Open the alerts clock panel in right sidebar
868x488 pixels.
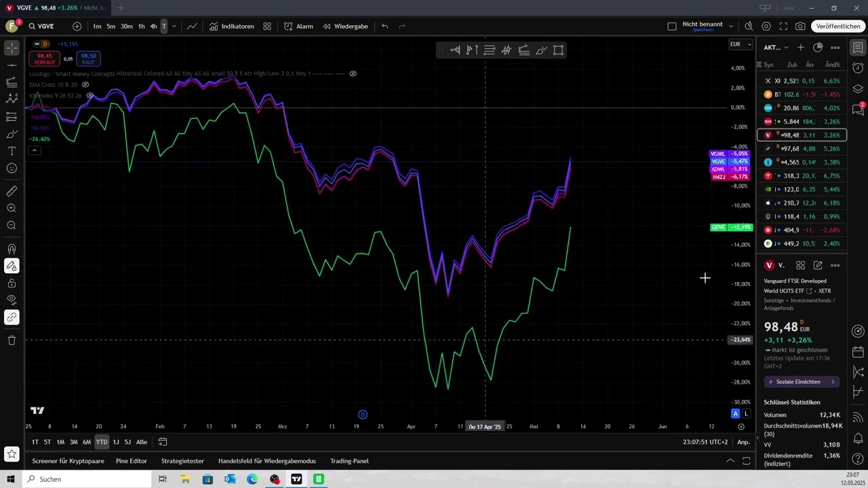858,68
